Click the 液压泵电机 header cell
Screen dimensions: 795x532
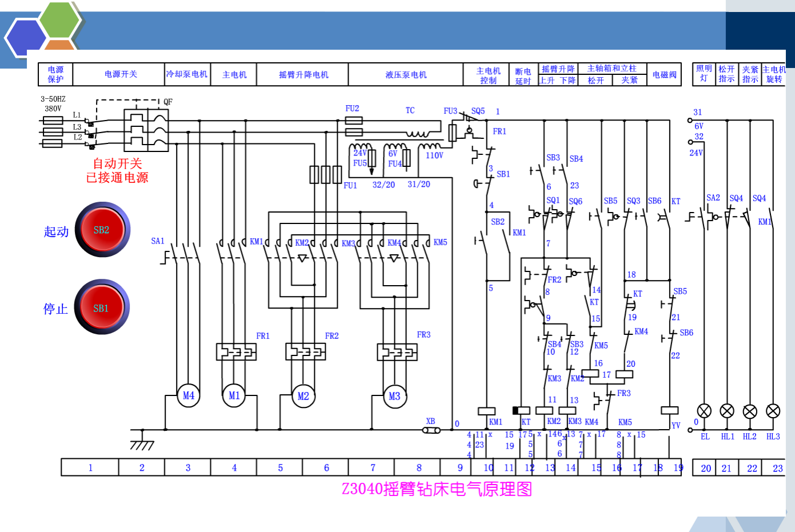tap(406, 74)
